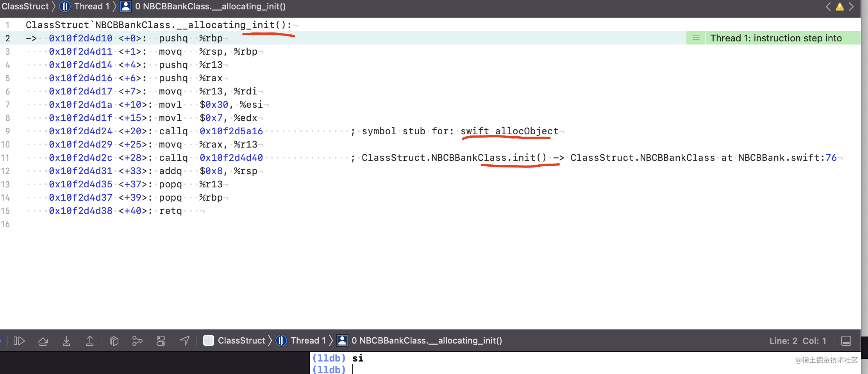
Task: Click line number 9 in the gutter
Action: point(7,131)
